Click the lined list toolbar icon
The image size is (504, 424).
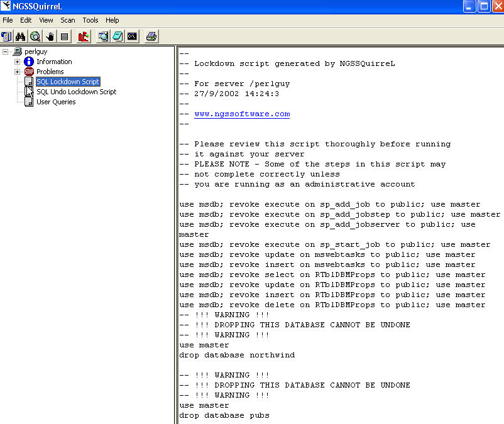click(x=64, y=36)
